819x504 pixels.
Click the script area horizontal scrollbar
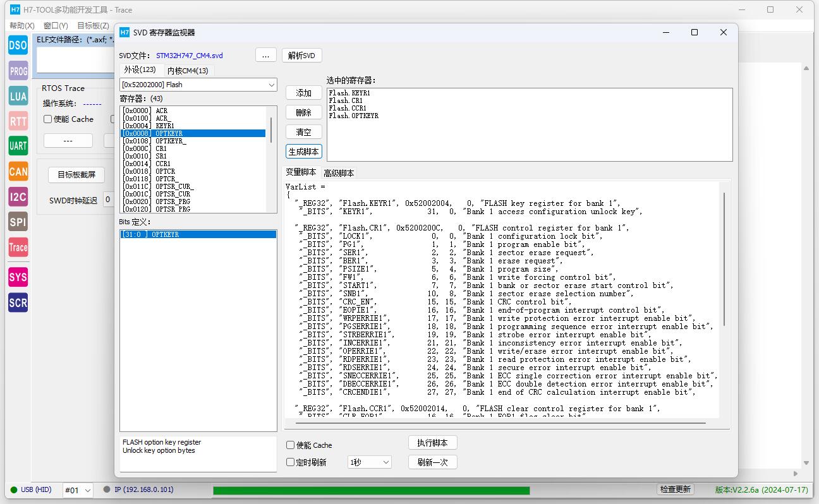click(499, 423)
